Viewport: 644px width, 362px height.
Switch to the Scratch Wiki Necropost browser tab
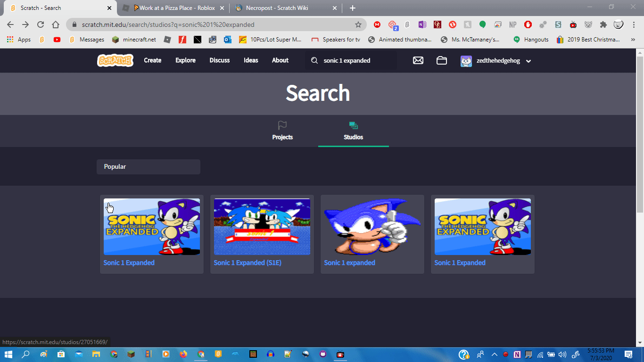[283, 8]
